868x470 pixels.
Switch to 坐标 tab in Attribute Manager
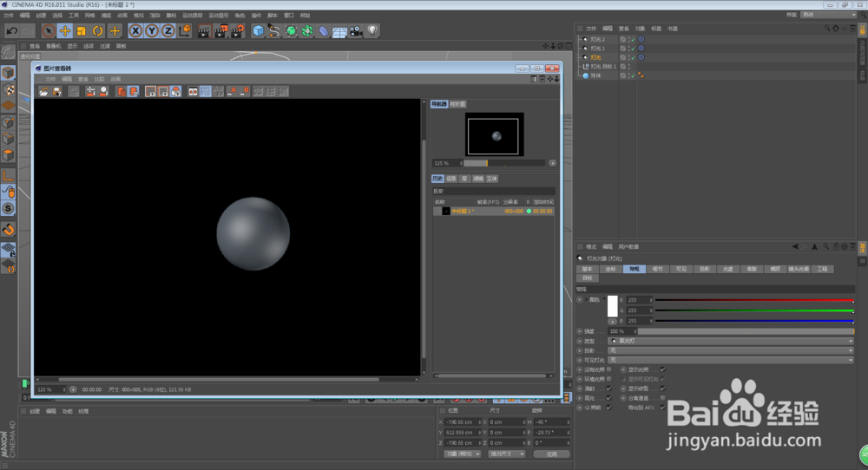610,269
